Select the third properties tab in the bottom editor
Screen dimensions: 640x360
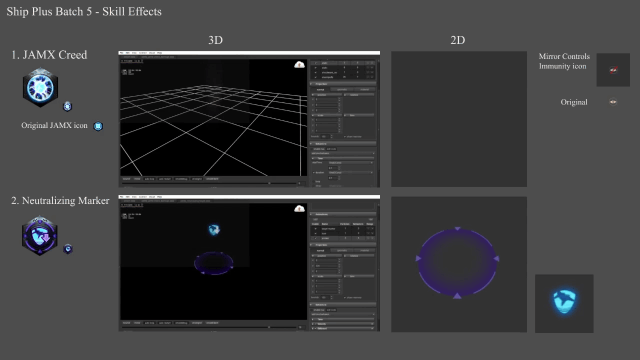pyautogui.click(x=364, y=251)
